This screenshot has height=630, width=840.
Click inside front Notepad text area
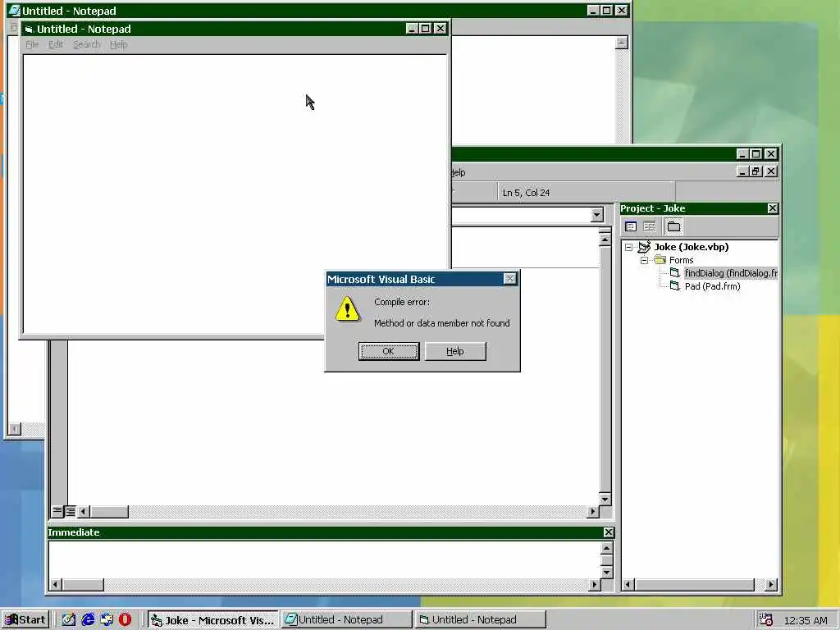click(235, 193)
